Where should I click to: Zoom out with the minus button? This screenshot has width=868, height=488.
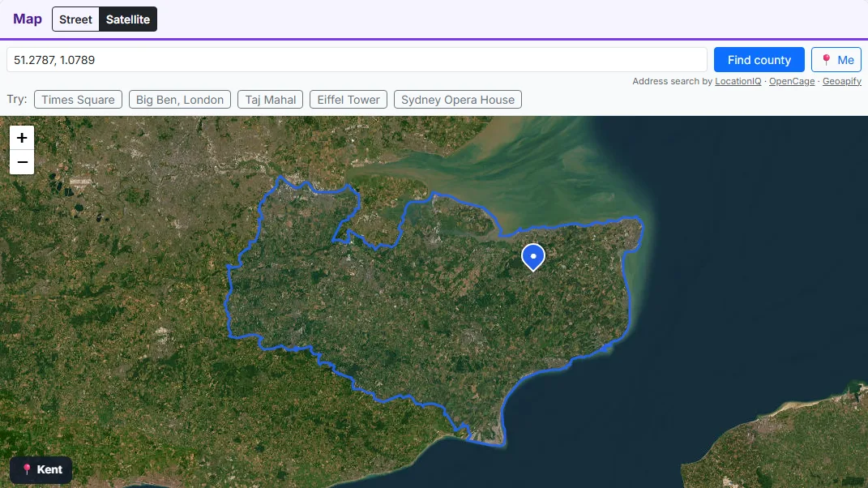click(22, 162)
